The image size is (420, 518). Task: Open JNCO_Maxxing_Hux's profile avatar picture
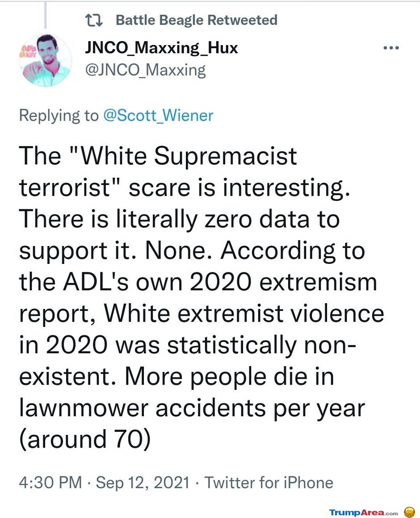(x=45, y=60)
